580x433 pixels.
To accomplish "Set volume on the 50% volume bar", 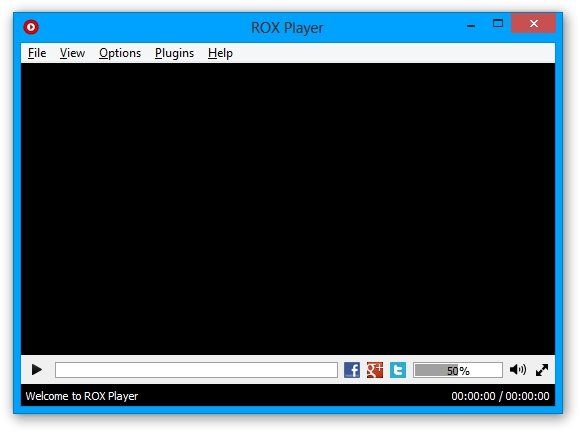I will (x=458, y=370).
